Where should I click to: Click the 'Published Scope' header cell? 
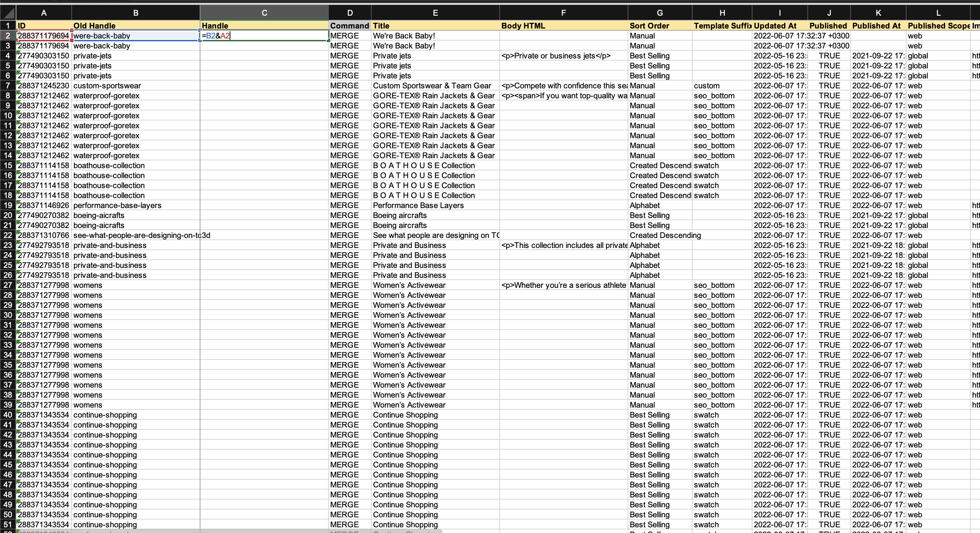938,26
